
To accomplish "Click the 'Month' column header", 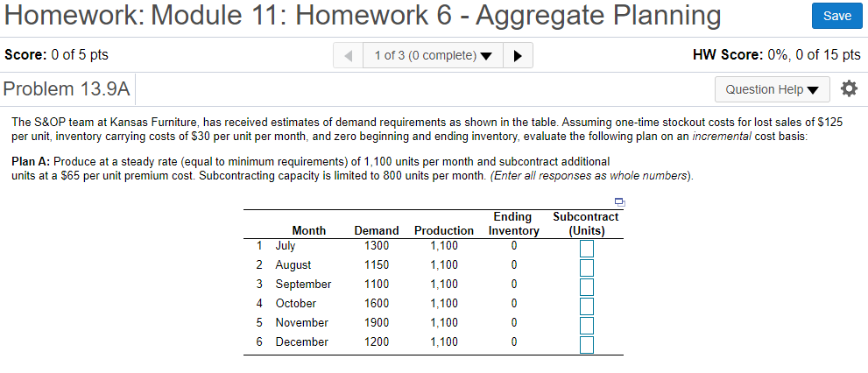I will click(x=309, y=231).
